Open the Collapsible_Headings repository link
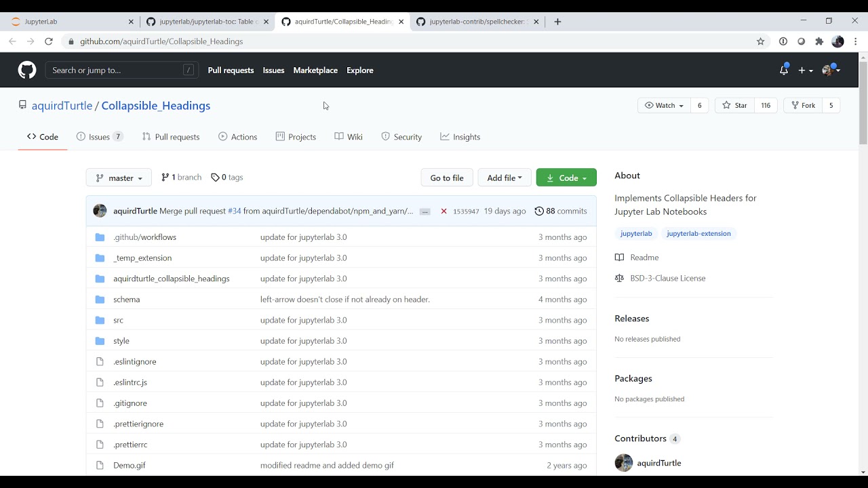This screenshot has height=488, width=868. coord(156,106)
